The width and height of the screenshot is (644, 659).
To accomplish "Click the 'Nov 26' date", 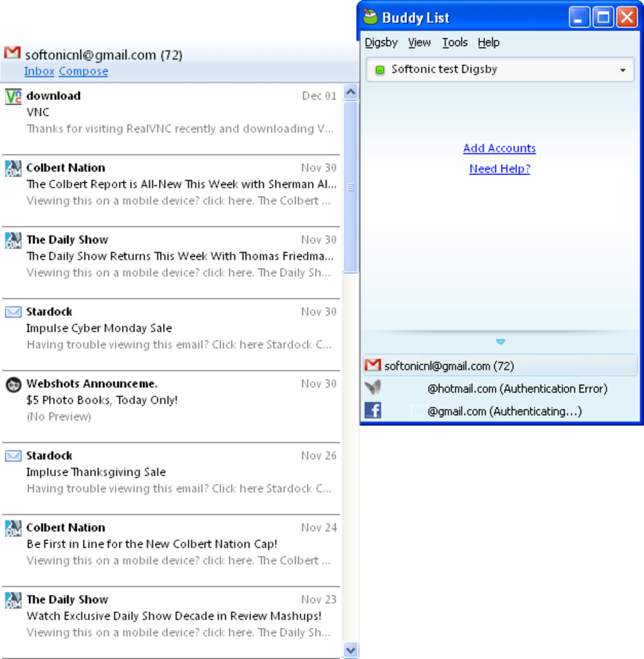I will 319,456.
